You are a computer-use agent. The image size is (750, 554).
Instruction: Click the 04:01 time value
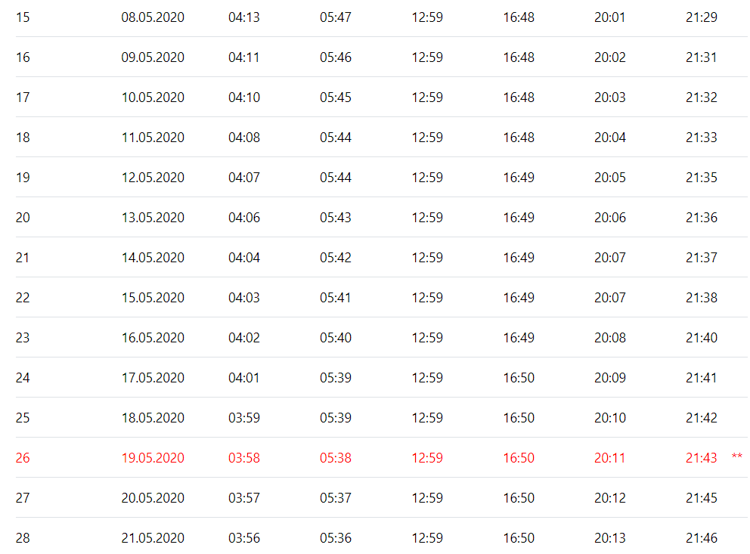244,378
